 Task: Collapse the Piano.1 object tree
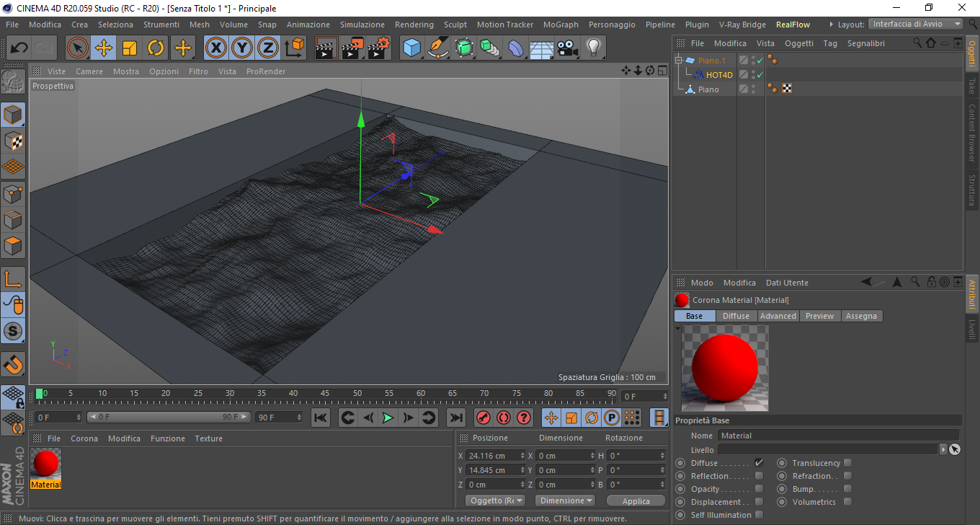(x=679, y=61)
